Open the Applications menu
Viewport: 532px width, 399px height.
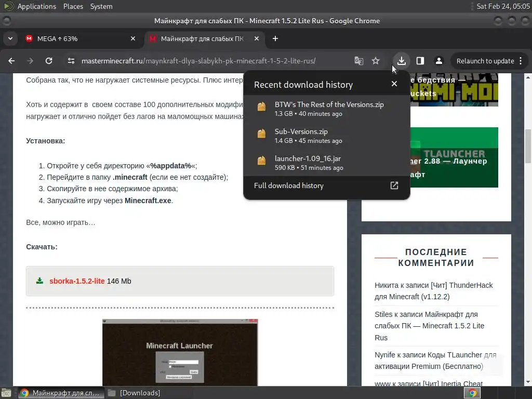point(37,6)
